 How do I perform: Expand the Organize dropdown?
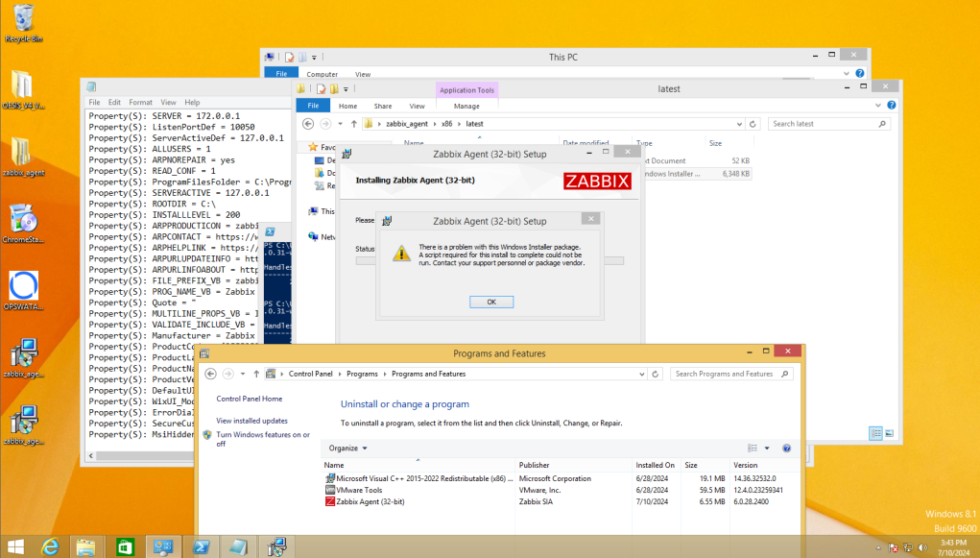pos(347,449)
